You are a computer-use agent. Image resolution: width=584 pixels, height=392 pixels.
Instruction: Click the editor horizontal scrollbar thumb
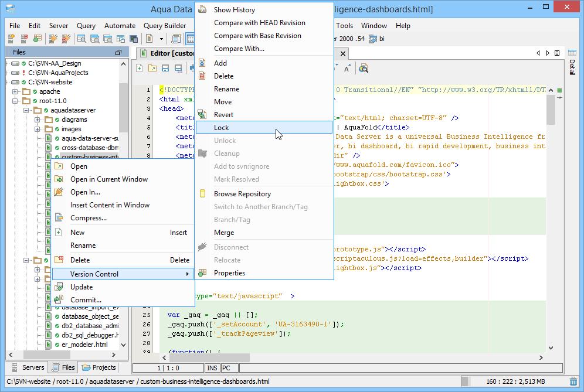209,358
